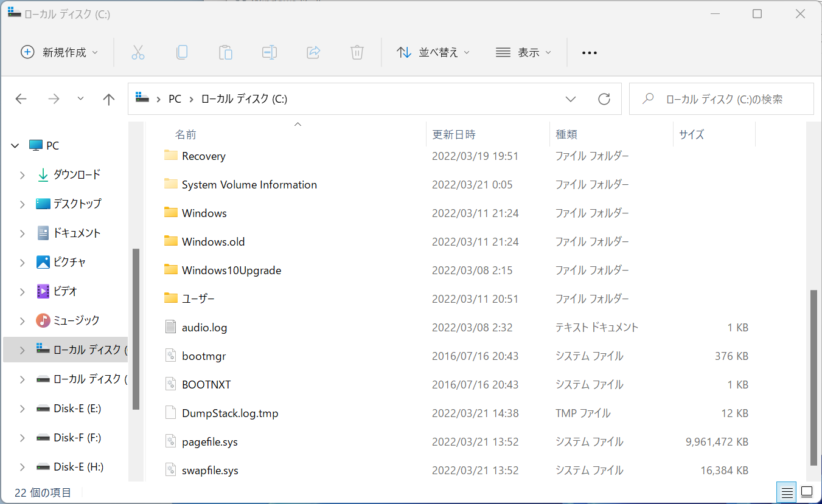Click the Music (ミュージック) sidebar icon
Viewport: 822px width, 504px height.
click(x=43, y=320)
